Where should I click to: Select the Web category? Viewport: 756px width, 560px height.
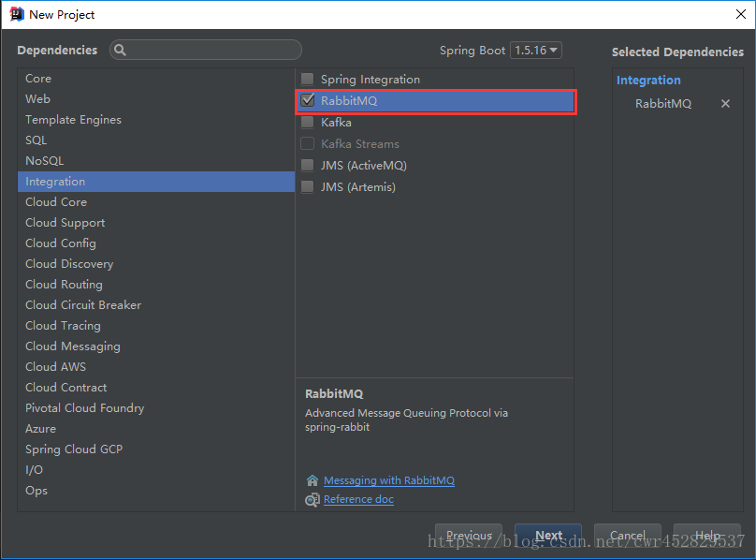155,99
